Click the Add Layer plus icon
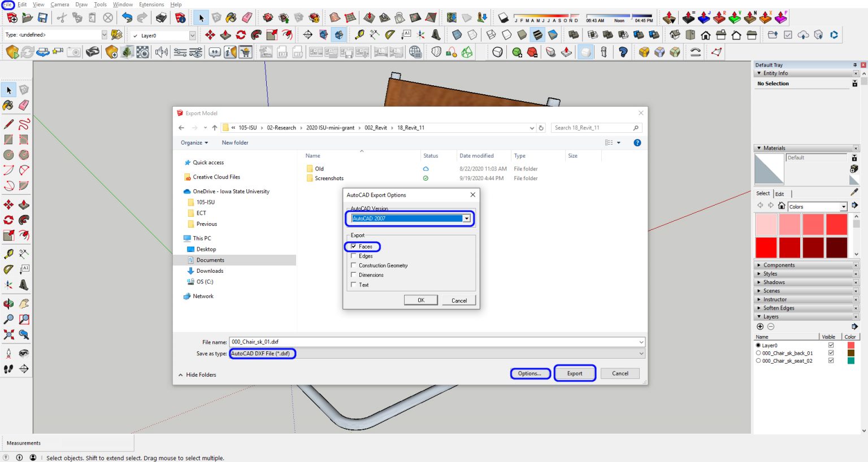This screenshot has width=868, height=462. click(x=760, y=326)
